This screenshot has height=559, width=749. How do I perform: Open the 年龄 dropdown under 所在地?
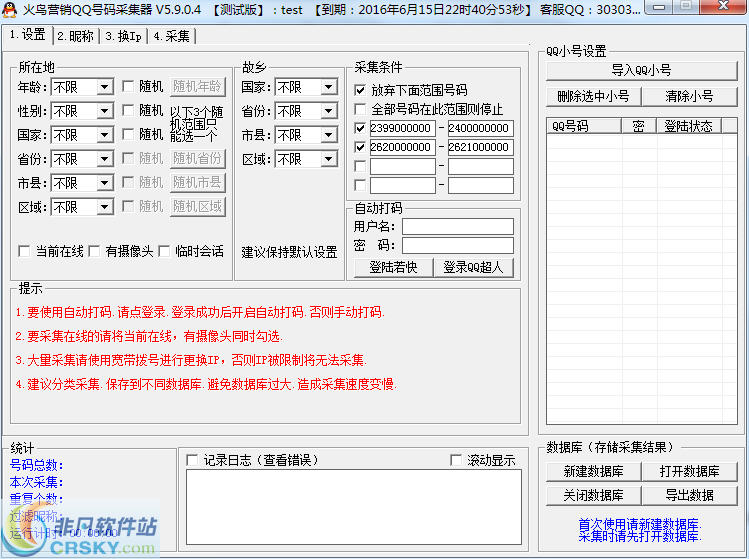tap(82, 87)
